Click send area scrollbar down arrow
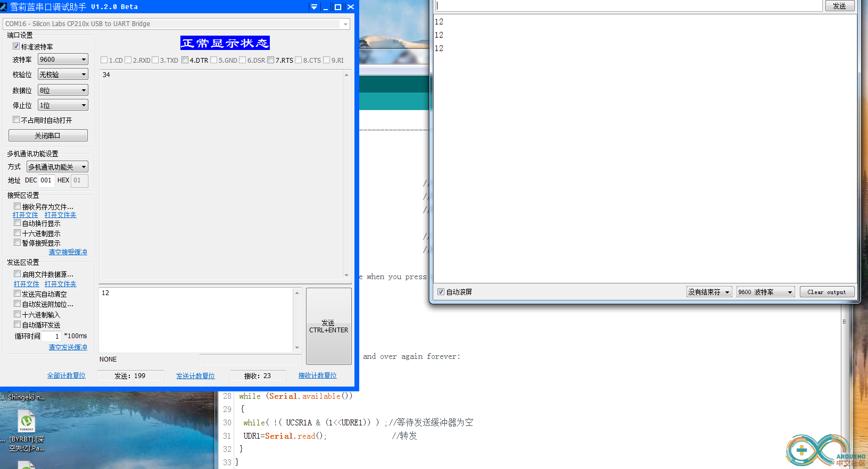 tap(297, 348)
